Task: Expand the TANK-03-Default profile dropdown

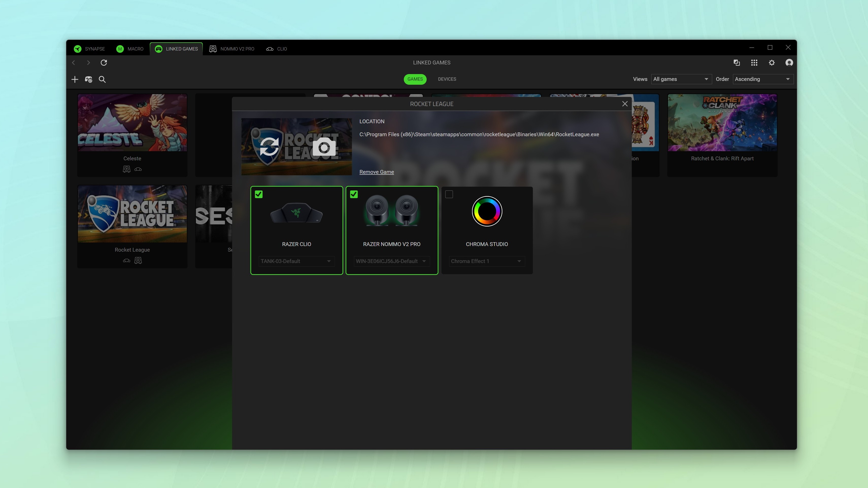Action: click(296, 261)
